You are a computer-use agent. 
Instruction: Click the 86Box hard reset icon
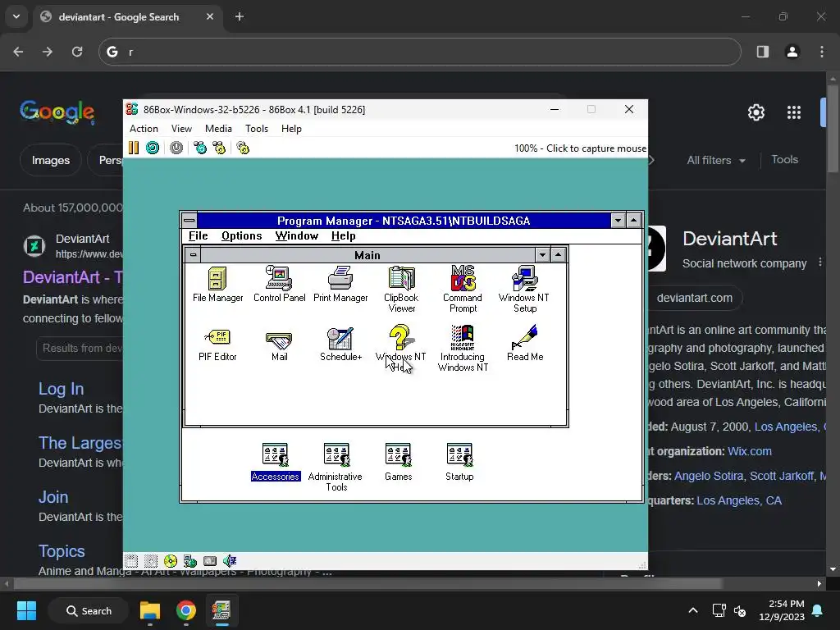[x=153, y=148]
